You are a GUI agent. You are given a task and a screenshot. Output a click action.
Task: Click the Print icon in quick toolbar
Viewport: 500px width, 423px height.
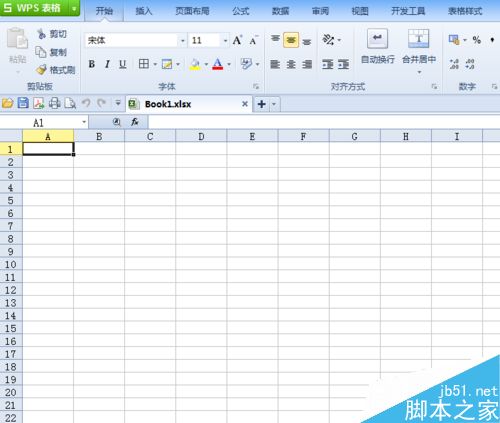point(55,104)
